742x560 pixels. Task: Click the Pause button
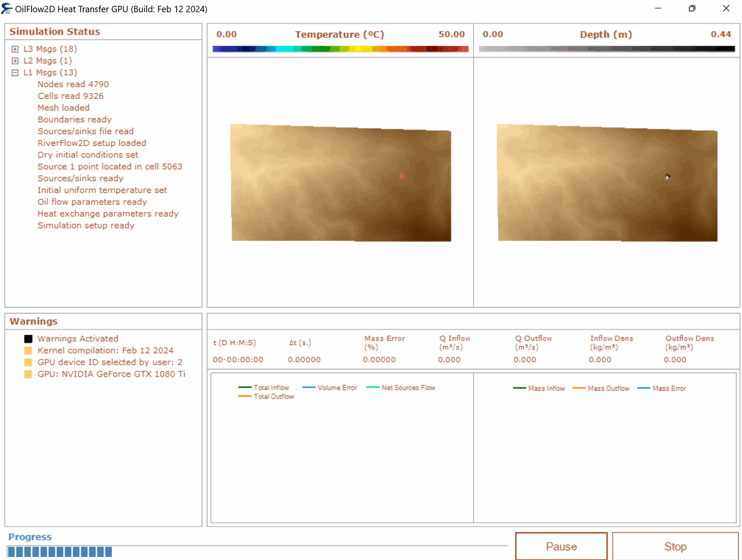561,547
